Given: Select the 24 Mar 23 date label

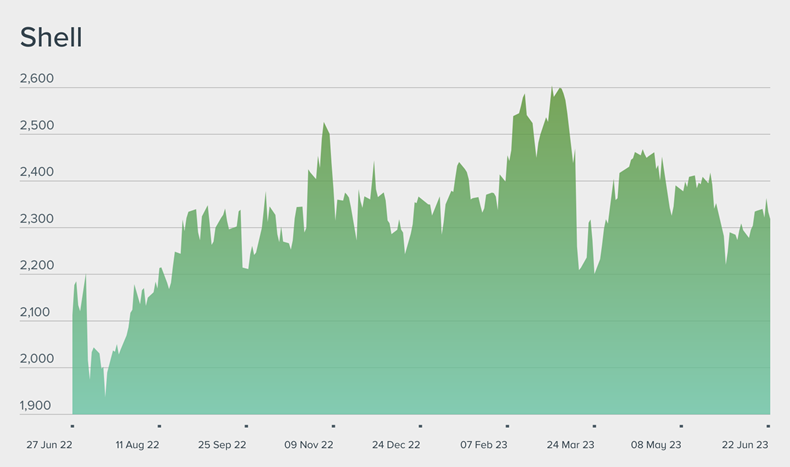Looking at the screenshot, I should 570,444.
